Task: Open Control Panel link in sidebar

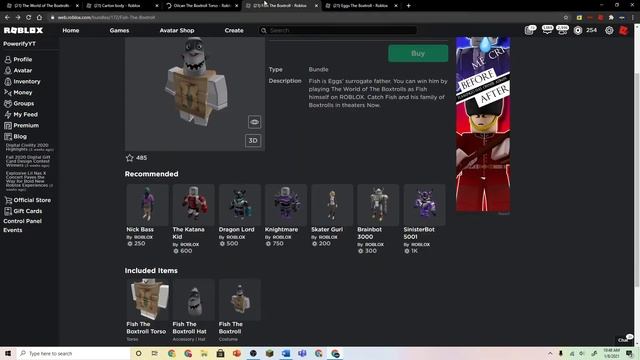Action: [x=22, y=221]
